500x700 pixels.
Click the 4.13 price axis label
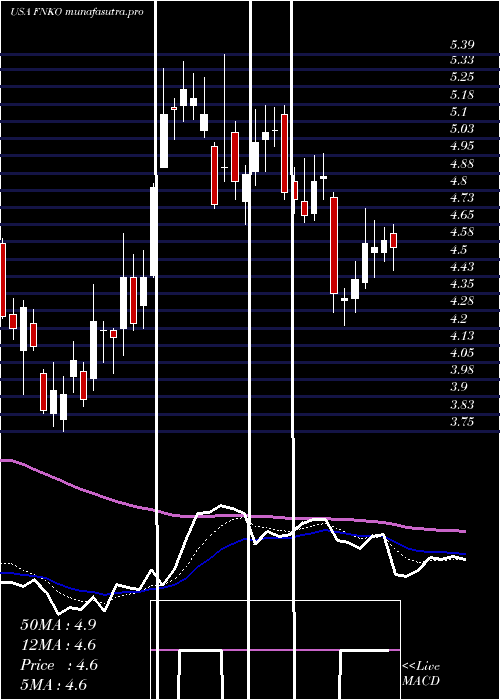click(x=462, y=336)
